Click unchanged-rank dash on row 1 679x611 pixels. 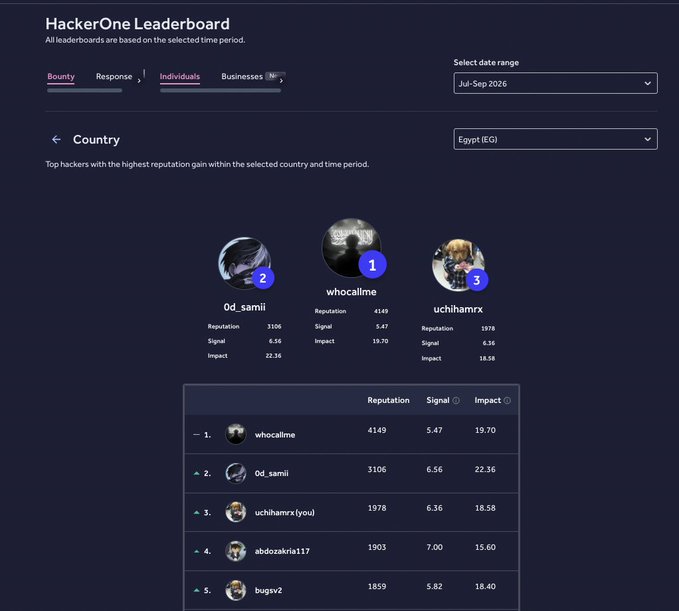click(197, 434)
